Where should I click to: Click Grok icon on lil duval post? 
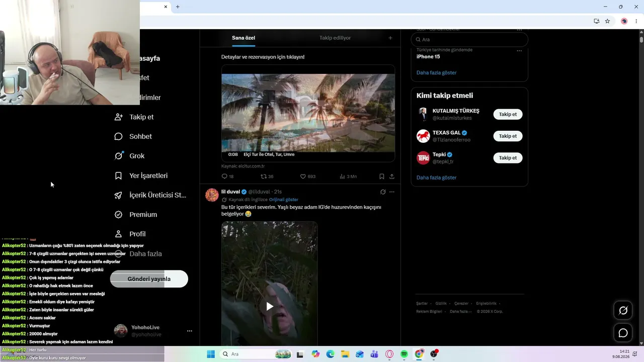(383, 192)
